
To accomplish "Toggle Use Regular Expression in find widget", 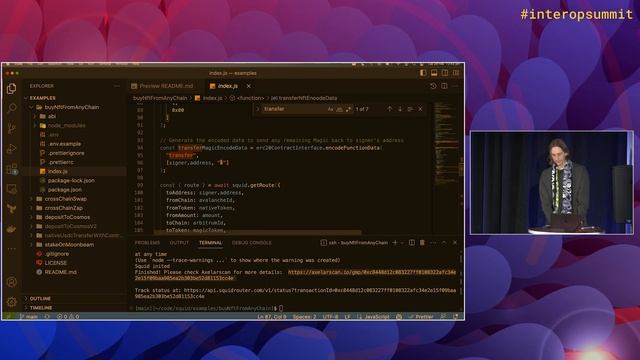I will (x=348, y=109).
